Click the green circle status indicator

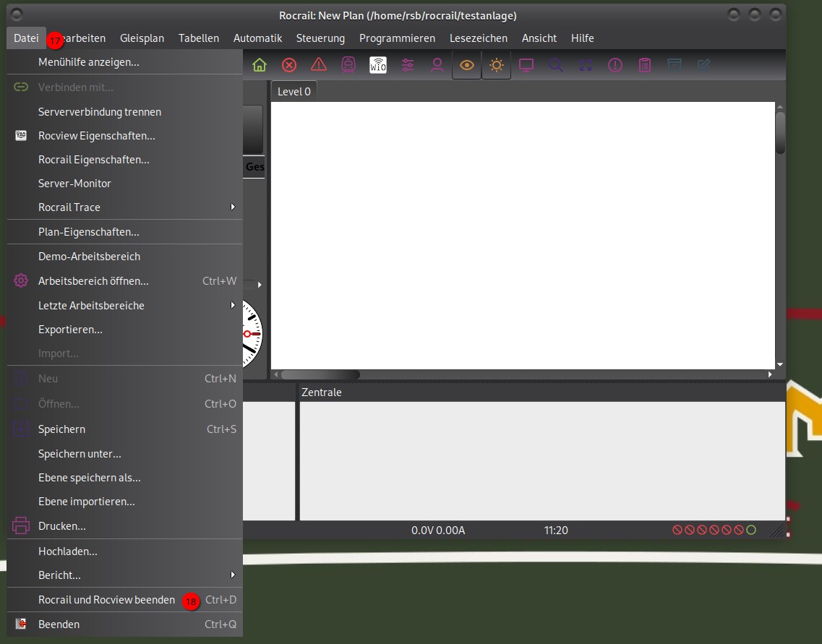751,531
